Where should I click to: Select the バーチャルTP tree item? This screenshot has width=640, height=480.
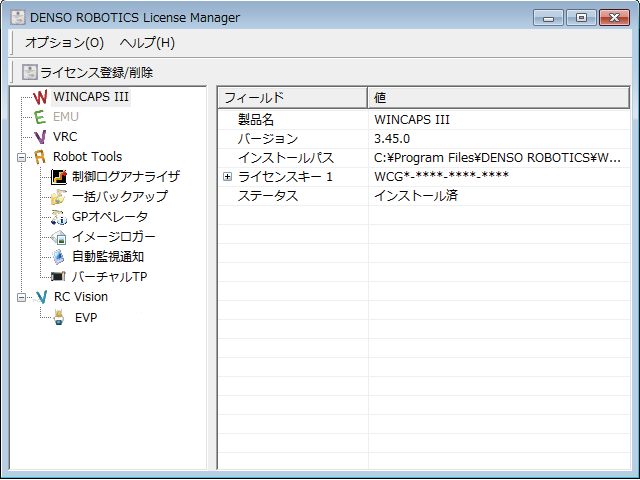coord(109,277)
